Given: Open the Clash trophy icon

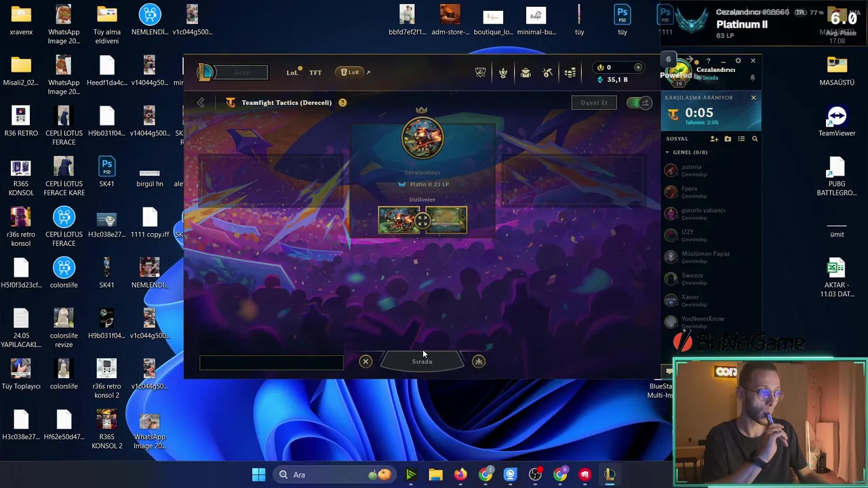Looking at the screenshot, I should (481, 73).
